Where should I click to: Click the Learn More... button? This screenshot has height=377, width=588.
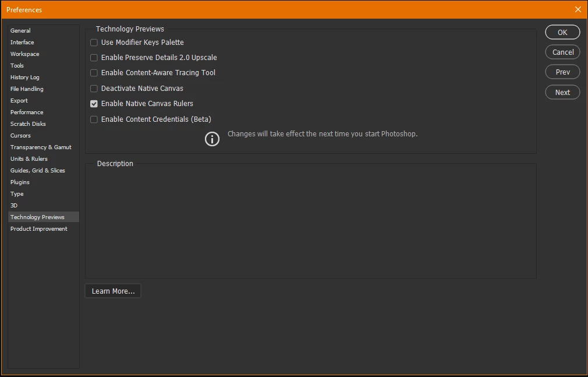click(113, 291)
